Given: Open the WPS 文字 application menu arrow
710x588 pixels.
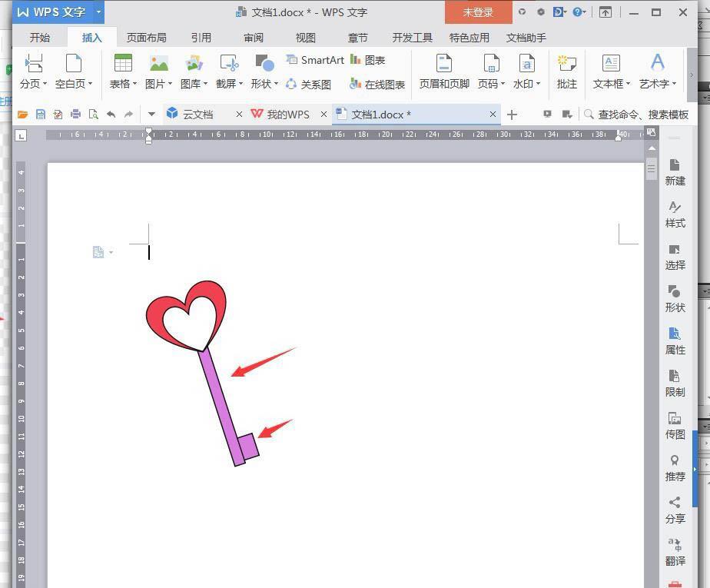Looking at the screenshot, I should (x=98, y=12).
